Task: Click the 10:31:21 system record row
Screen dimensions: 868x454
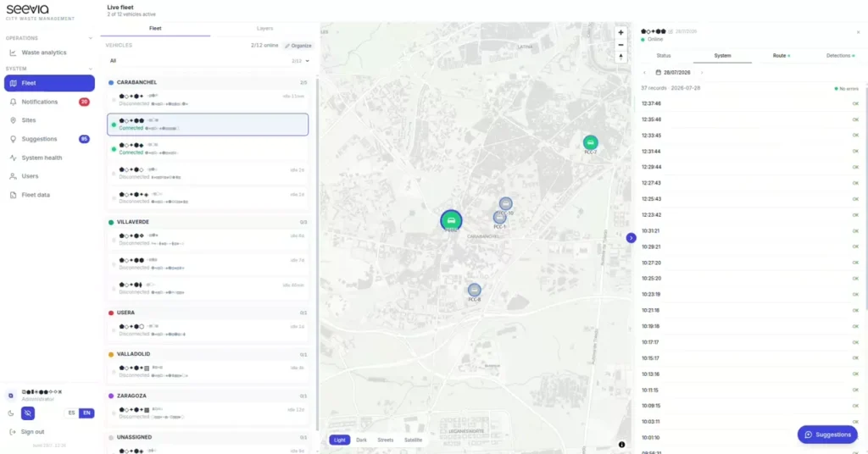Action: click(750, 231)
